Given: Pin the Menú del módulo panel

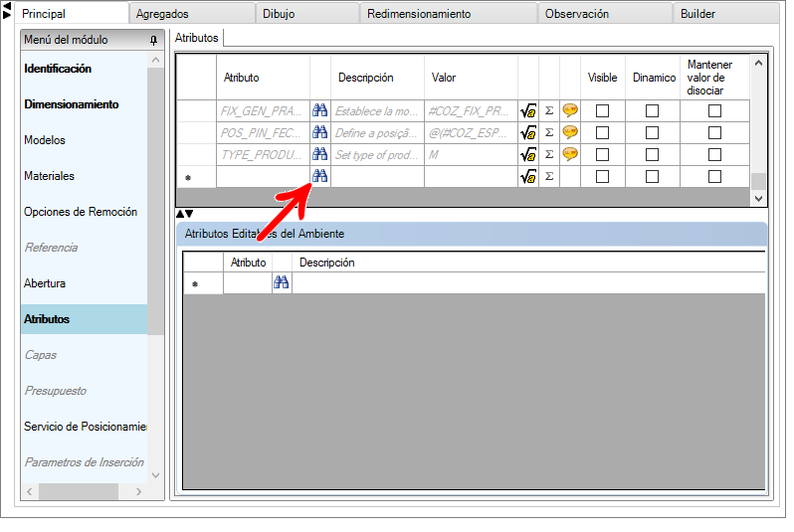Looking at the screenshot, I should coord(154,40).
